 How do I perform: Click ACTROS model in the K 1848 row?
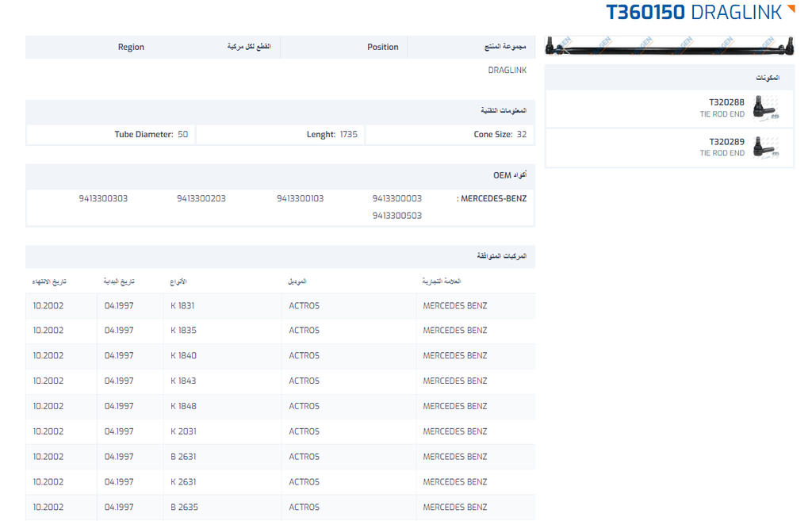click(x=304, y=407)
